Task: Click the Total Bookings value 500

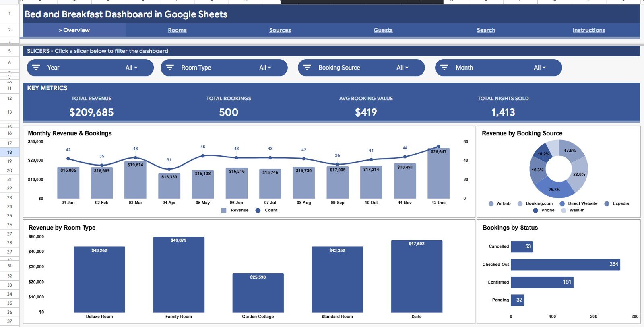Action: pyautogui.click(x=229, y=112)
